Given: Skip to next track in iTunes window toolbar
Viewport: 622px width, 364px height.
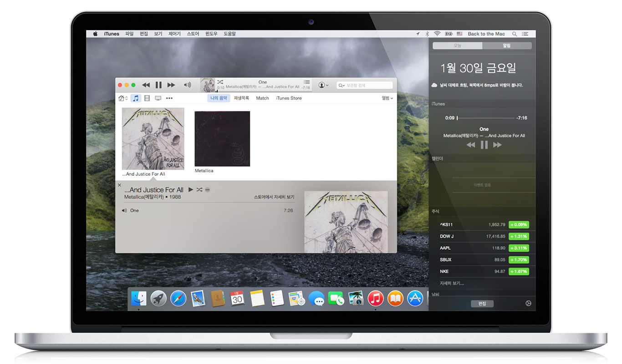Looking at the screenshot, I should [x=171, y=85].
